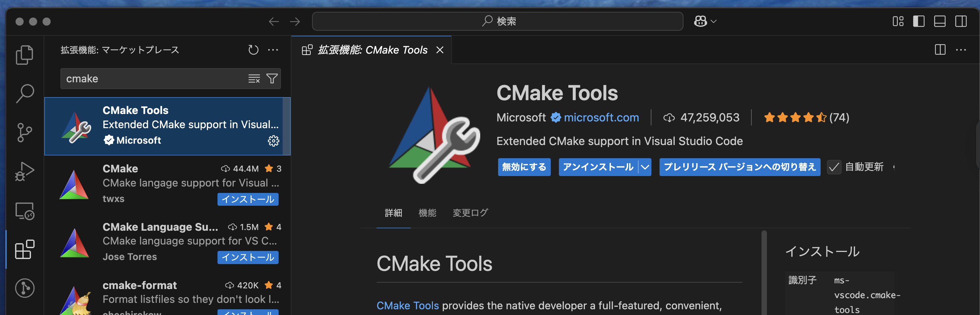Select the 拡張機能: CMake Tools tab
The image size is (980, 315).
pos(371,50)
